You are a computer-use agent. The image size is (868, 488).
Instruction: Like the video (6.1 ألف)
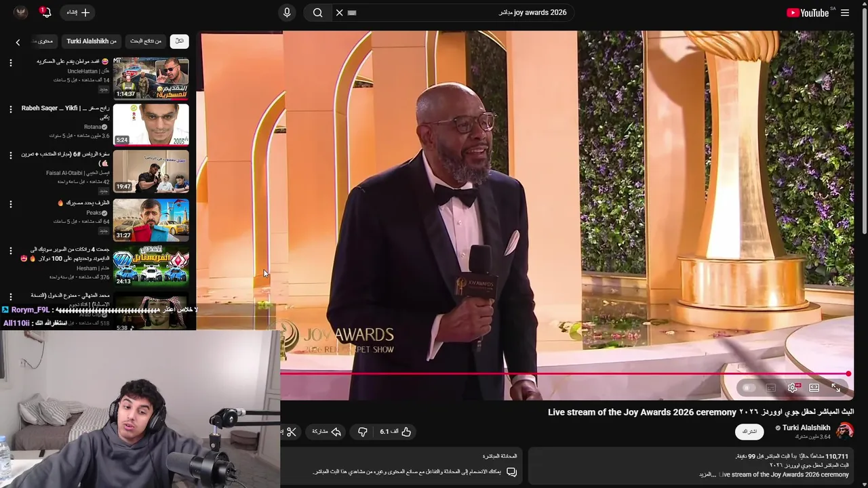pos(396,432)
